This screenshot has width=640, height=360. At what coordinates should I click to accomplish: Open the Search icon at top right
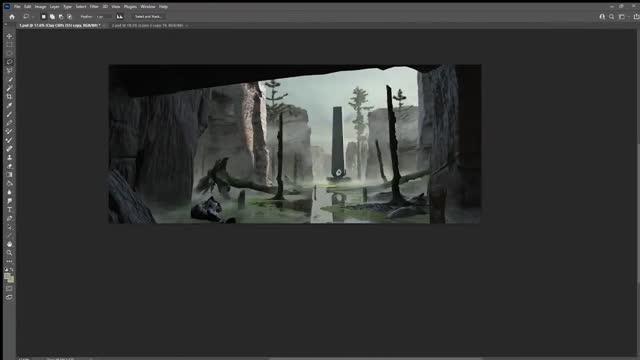pyautogui.click(x=611, y=17)
